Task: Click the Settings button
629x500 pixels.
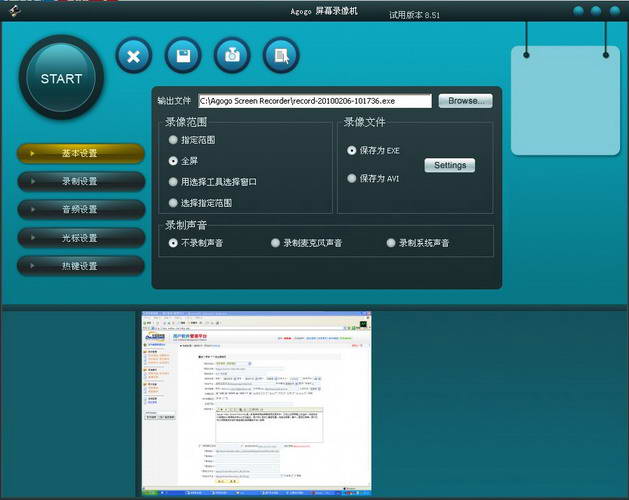Action: (x=450, y=165)
